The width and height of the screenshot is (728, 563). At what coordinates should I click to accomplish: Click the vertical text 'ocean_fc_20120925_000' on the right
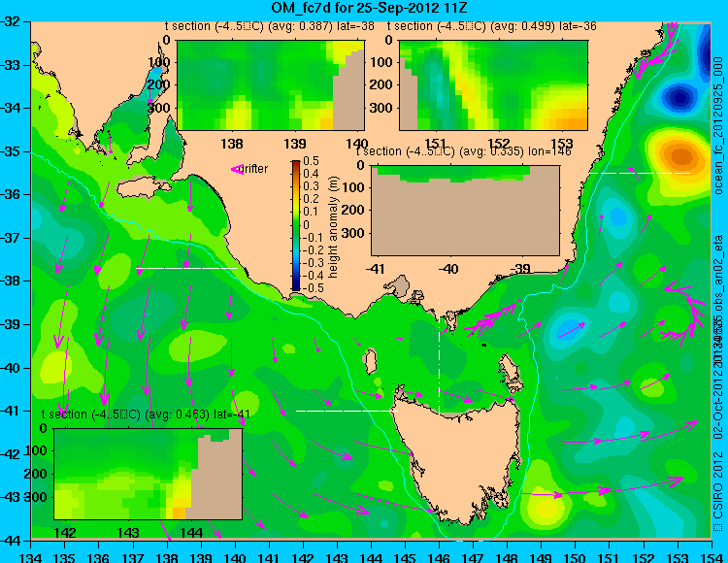click(x=718, y=126)
